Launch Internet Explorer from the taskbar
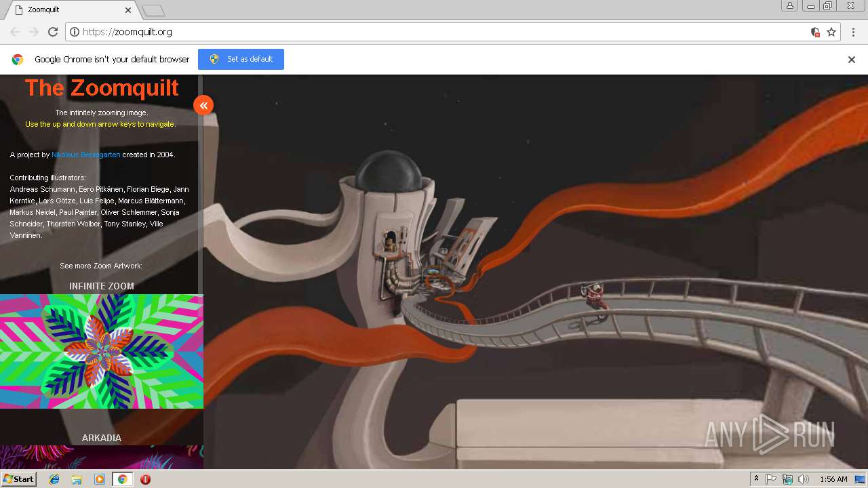 (54, 479)
